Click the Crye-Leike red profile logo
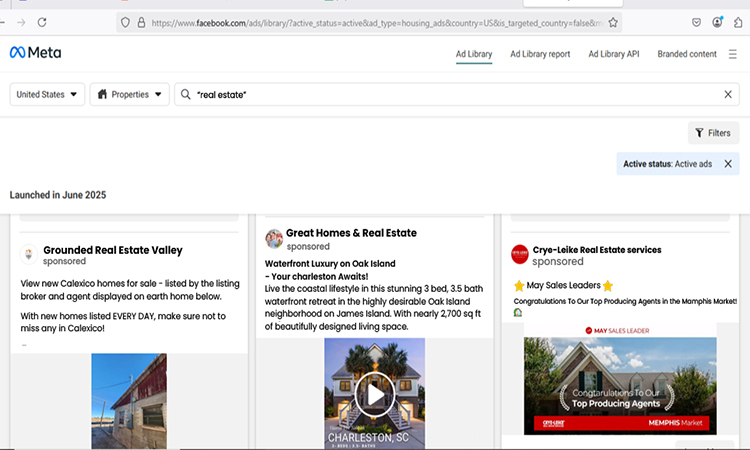This screenshot has width=750, height=450. (x=520, y=254)
